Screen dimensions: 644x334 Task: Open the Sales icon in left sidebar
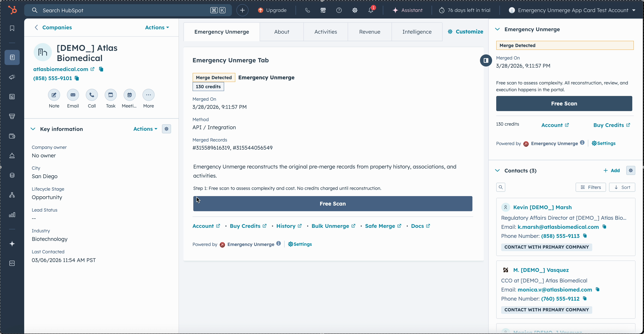click(x=12, y=116)
